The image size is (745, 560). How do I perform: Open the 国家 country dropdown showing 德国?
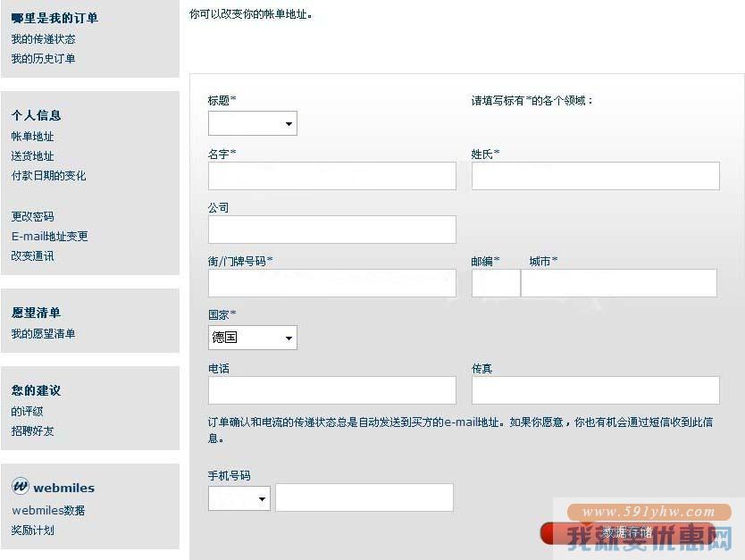point(253,338)
